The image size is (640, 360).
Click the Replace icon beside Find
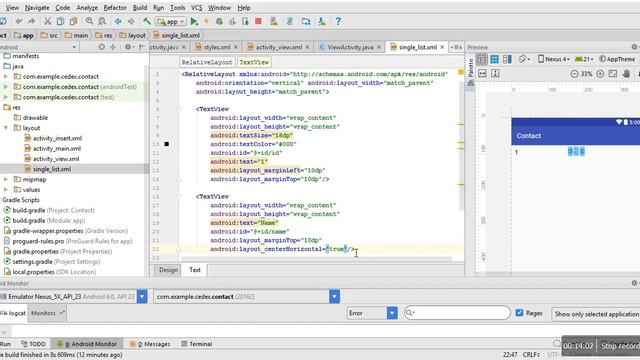102,21
